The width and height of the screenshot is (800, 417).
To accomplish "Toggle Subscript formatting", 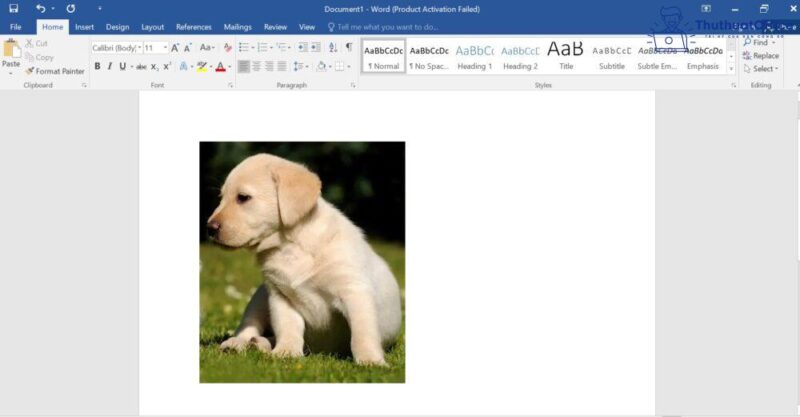I will coord(154,67).
